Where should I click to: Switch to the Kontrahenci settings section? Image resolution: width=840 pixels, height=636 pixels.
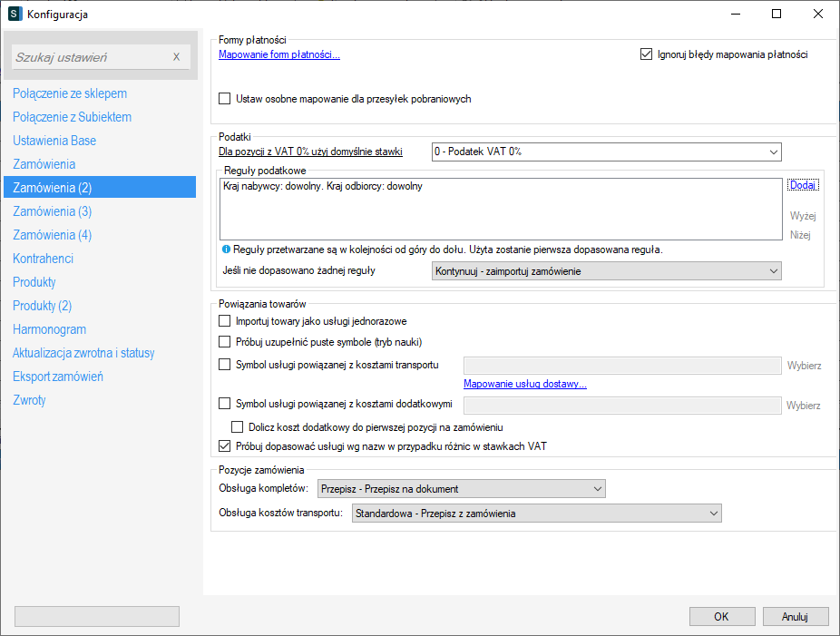click(x=44, y=259)
